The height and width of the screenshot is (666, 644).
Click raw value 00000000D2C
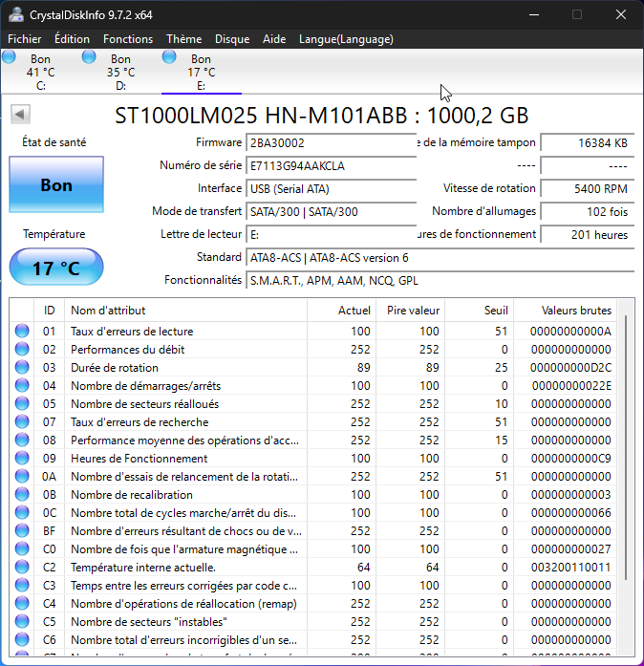click(570, 368)
